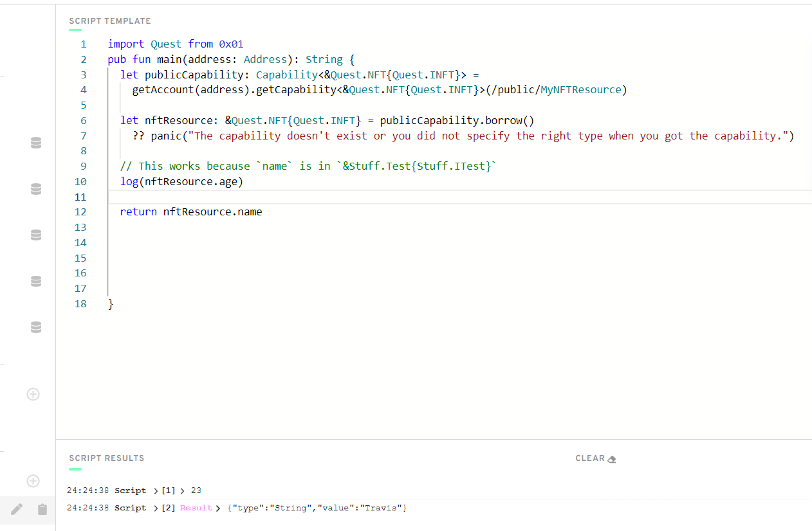Click line number 14 in gutter
Viewport: 812px width, 531px height.
(x=80, y=243)
